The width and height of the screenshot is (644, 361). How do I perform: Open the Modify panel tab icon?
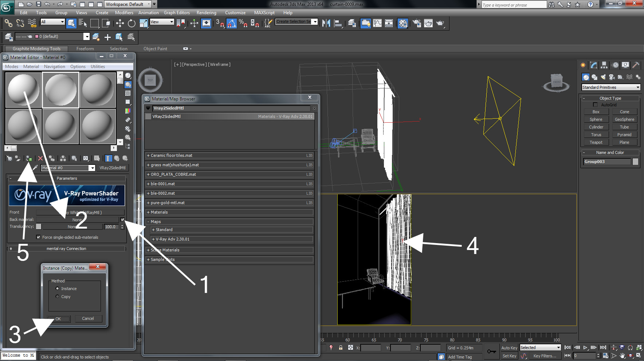coord(594,65)
